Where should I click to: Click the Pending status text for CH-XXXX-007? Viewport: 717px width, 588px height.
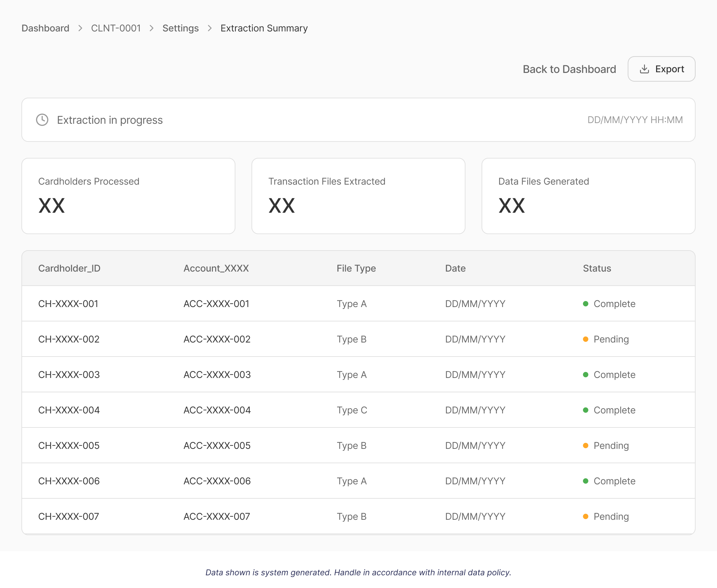point(611,516)
